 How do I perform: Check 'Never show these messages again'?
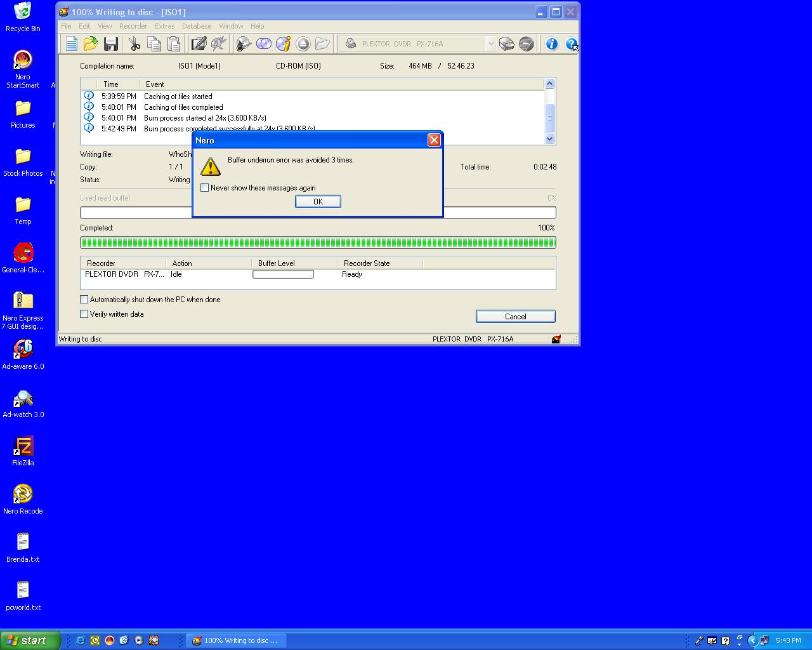click(x=204, y=188)
